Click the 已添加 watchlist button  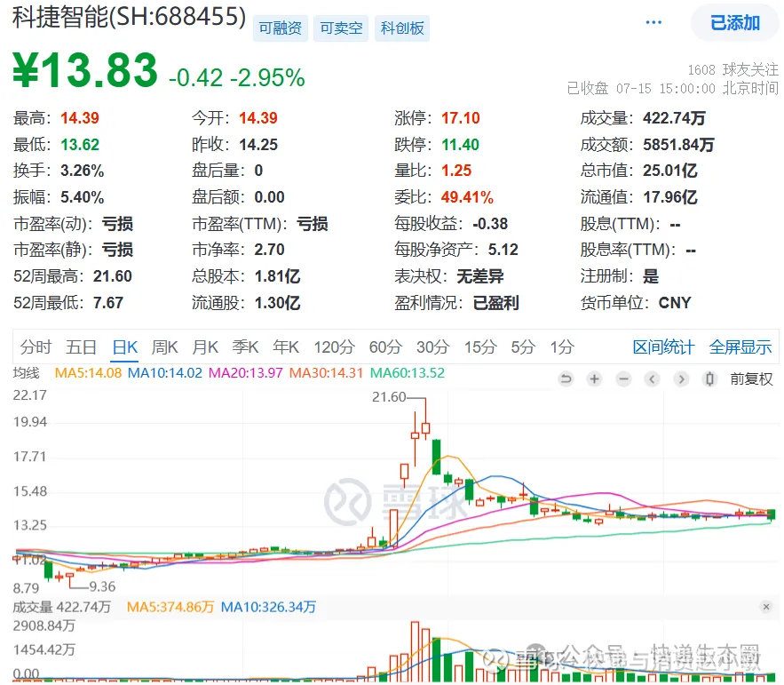[x=735, y=22]
